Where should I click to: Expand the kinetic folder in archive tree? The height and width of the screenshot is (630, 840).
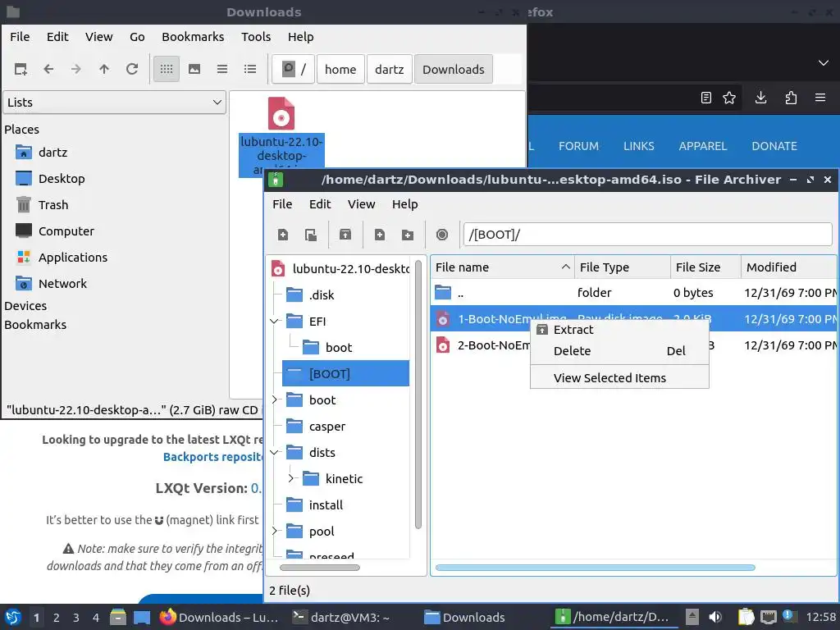[291, 478]
